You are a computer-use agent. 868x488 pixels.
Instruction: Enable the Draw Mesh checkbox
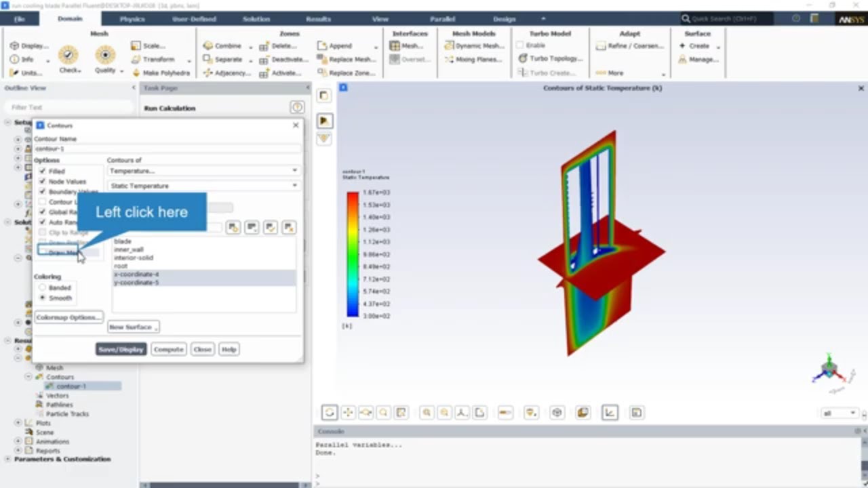pos(43,253)
